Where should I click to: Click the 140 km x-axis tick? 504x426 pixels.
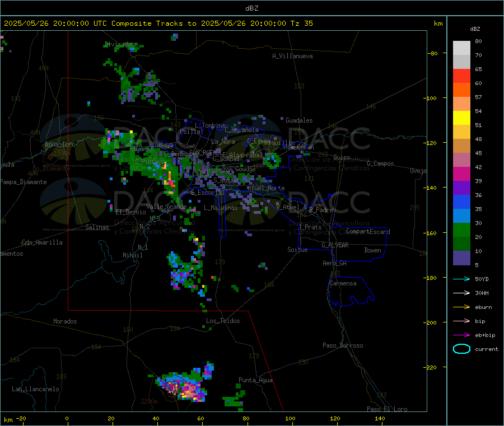point(380,418)
